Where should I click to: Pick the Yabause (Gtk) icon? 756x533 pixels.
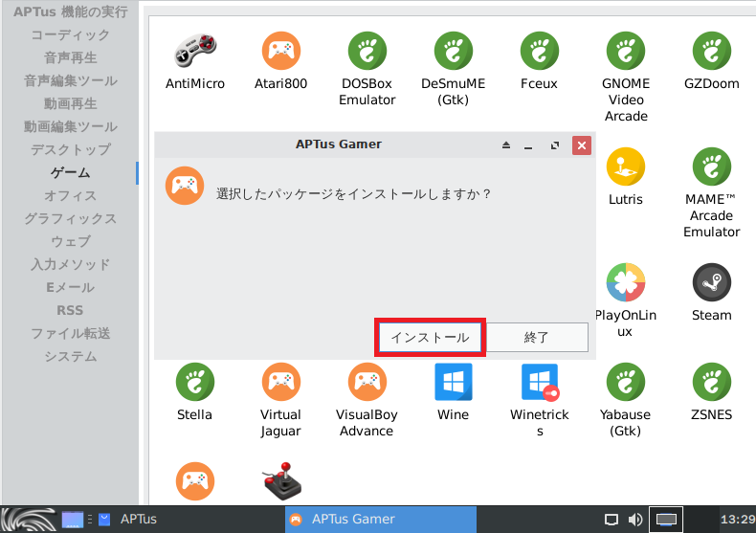coord(626,382)
